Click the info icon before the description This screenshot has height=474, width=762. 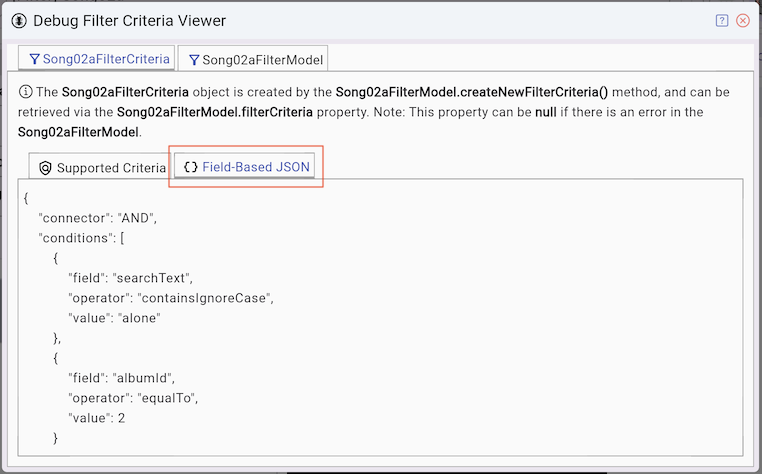(x=26, y=92)
